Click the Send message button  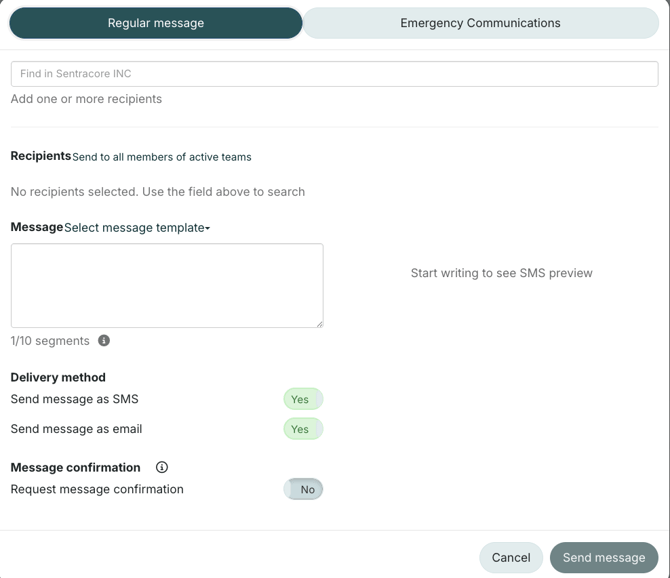pos(604,557)
